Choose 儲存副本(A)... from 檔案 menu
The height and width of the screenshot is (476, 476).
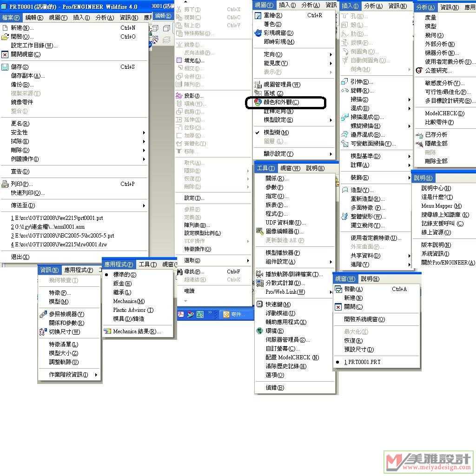coord(27,76)
